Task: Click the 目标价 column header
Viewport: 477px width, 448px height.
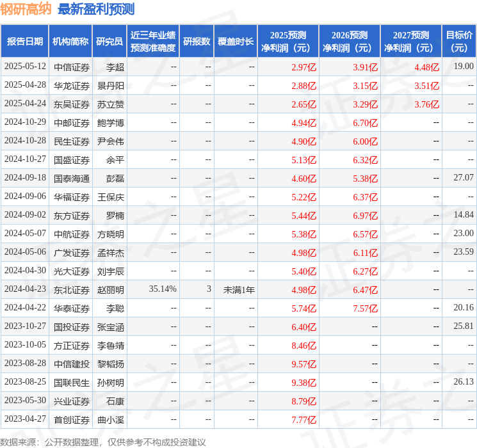Action: [x=459, y=42]
